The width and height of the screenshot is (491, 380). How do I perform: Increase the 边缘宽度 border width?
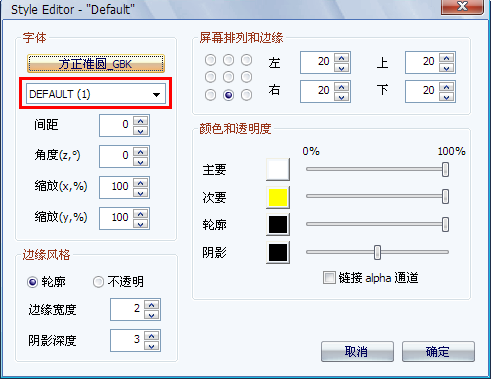(x=152, y=305)
